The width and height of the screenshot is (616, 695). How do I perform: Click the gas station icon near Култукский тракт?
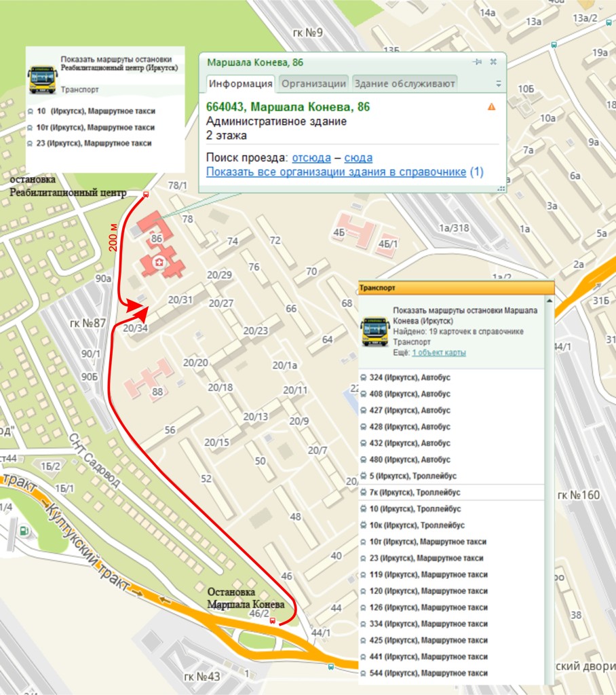click(25, 530)
